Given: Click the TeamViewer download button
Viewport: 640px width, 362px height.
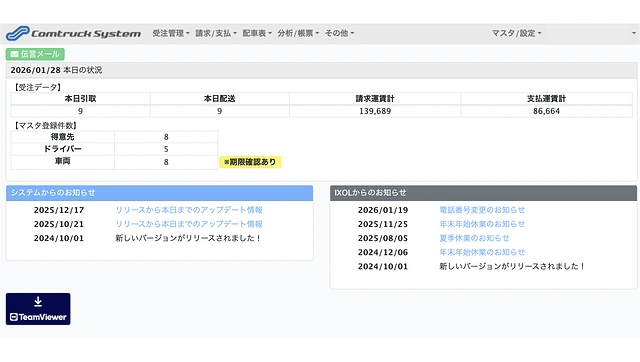Looking at the screenshot, I should click(x=38, y=309).
